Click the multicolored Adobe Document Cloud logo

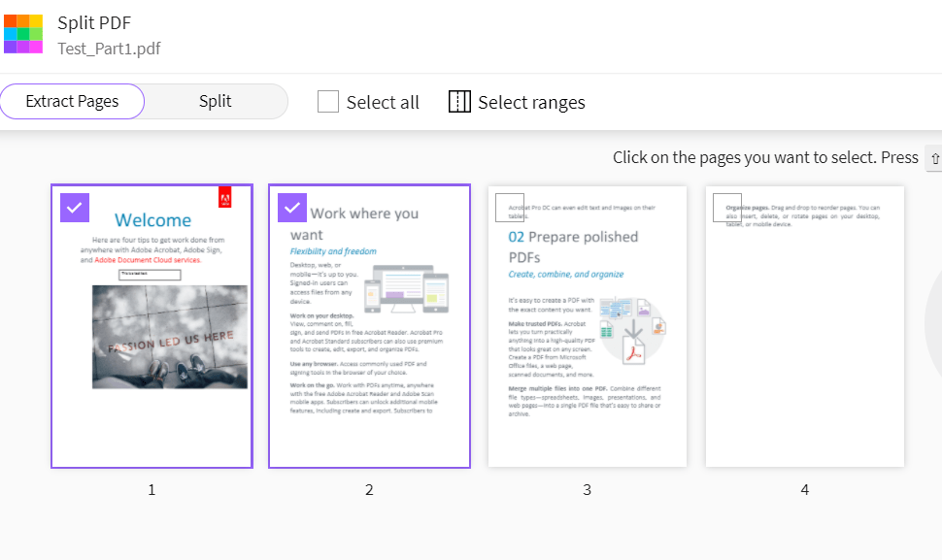point(23,33)
